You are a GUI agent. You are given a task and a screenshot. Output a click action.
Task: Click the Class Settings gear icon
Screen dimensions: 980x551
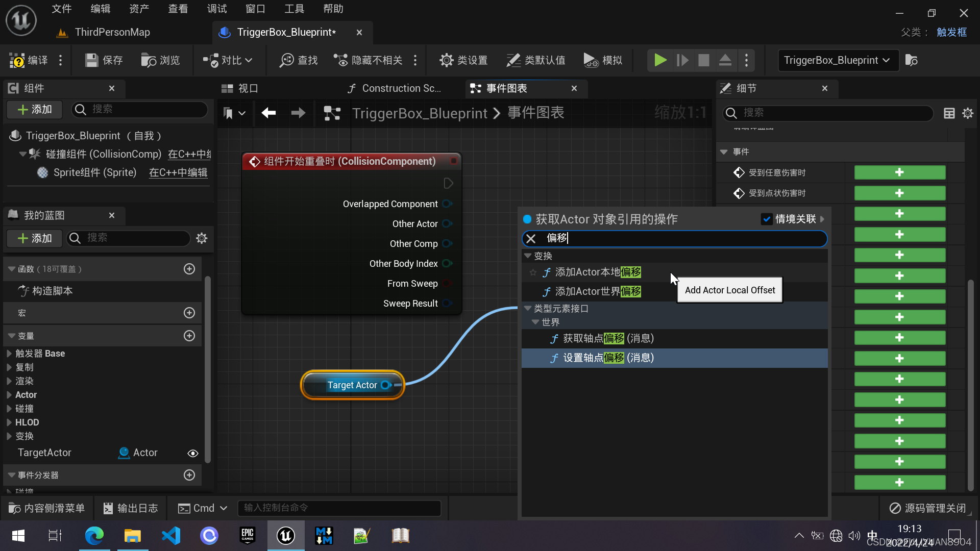(x=446, y=60)
